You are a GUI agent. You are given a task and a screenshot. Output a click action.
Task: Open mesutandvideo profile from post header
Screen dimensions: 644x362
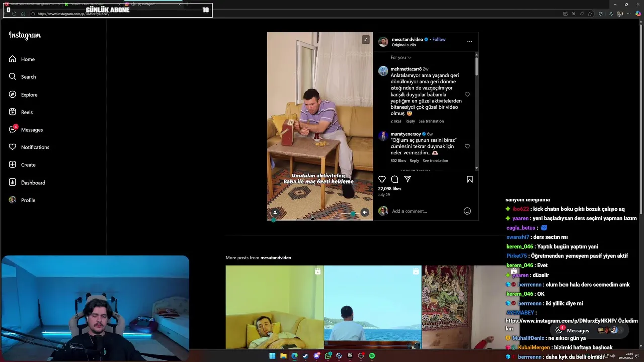tap(408, 39)
